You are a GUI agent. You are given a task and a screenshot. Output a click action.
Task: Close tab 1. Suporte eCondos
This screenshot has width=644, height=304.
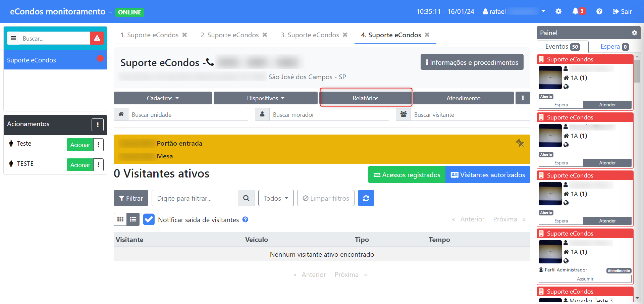[x=184, y=35]
